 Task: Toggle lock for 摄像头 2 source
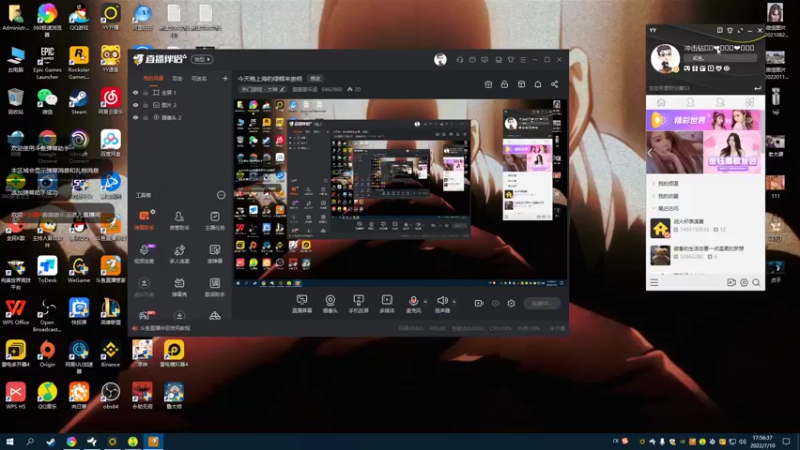click(x=145, y=117)
